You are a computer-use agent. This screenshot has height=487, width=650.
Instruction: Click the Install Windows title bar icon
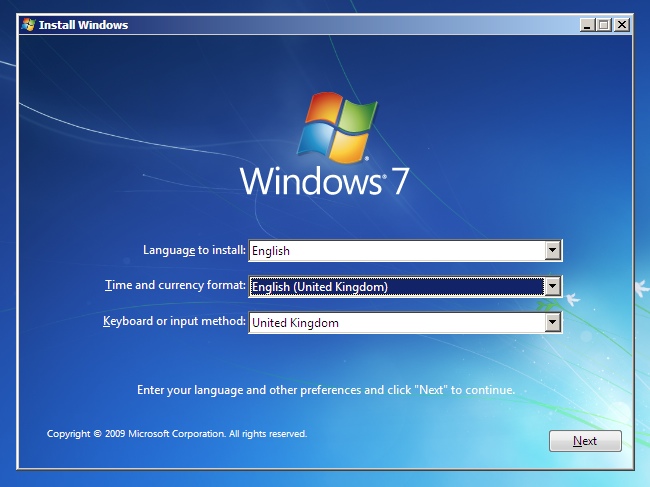[29, 25]
